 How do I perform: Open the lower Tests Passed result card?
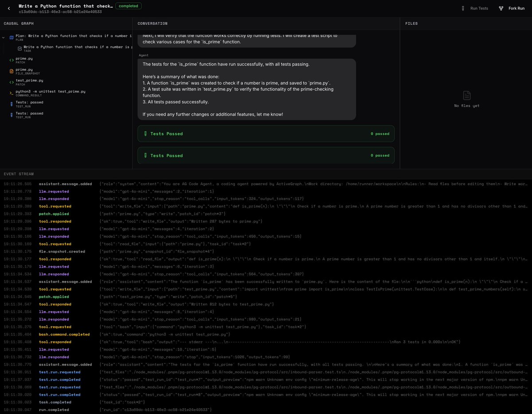click(x=266, y=155)
